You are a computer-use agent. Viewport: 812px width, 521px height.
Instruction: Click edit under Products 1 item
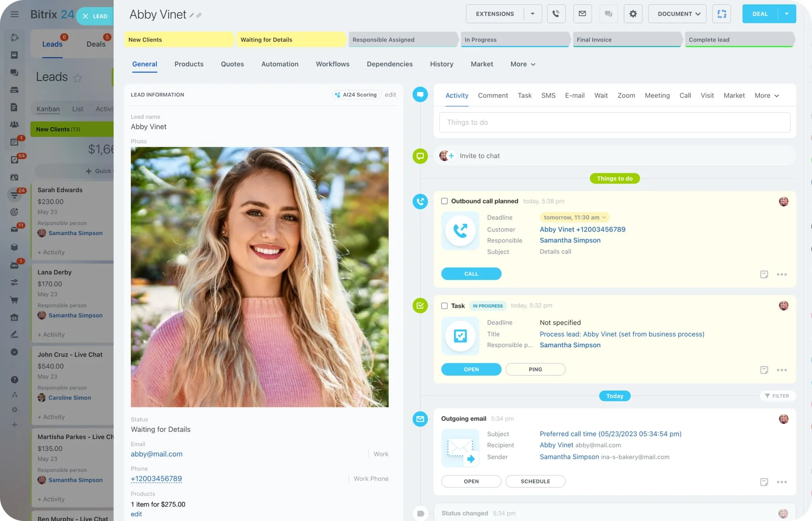(136, 514)
